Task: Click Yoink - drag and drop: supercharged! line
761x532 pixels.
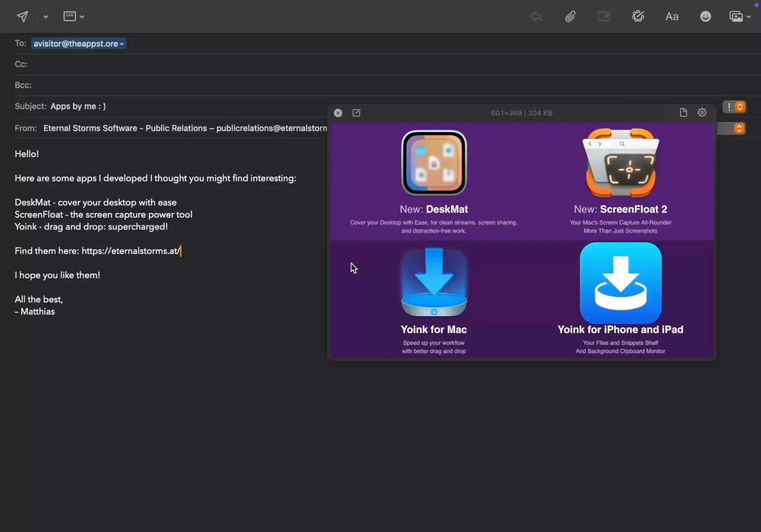Action: point(91,227)
